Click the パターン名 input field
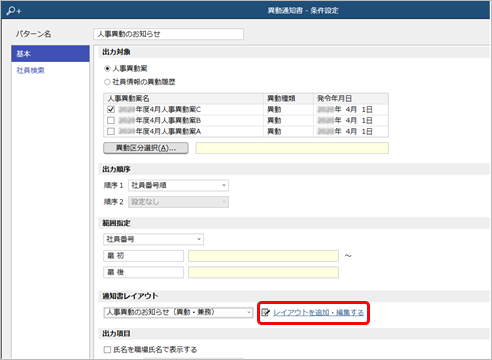 coord(168,34)
